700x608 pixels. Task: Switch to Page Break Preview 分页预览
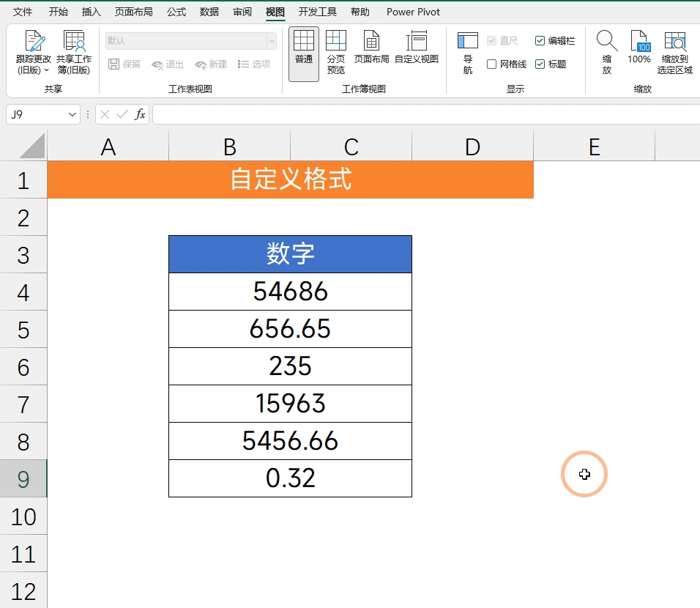(335, 52)
